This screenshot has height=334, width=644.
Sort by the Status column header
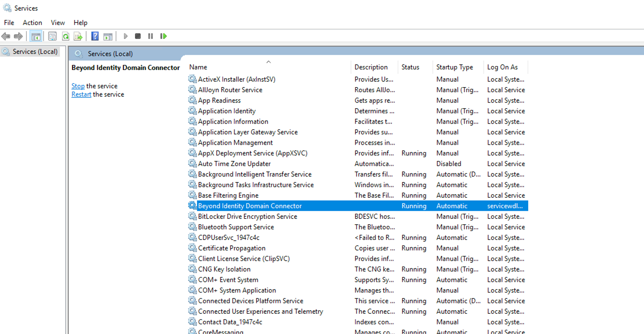(x=410, y=67)
